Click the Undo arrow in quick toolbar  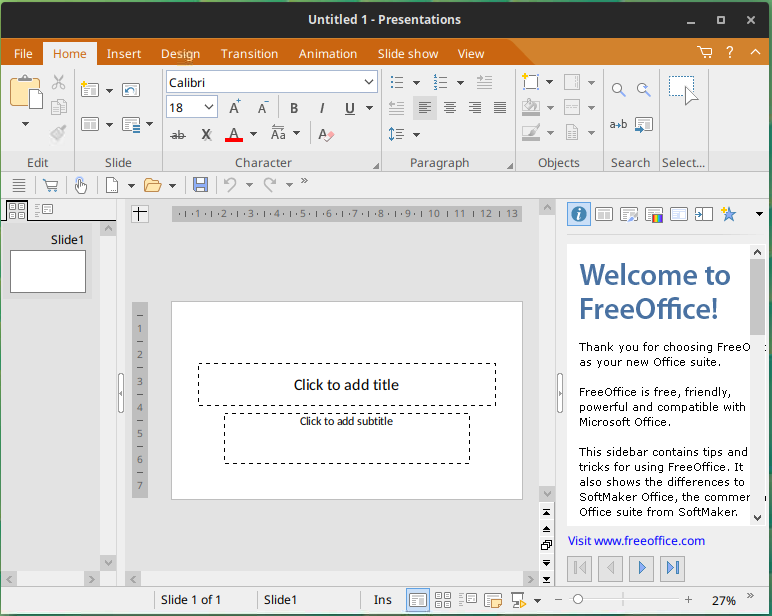[230, 185]
